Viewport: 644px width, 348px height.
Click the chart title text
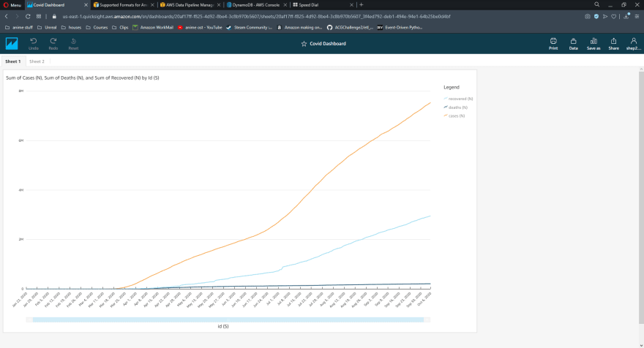coord(83,77)
